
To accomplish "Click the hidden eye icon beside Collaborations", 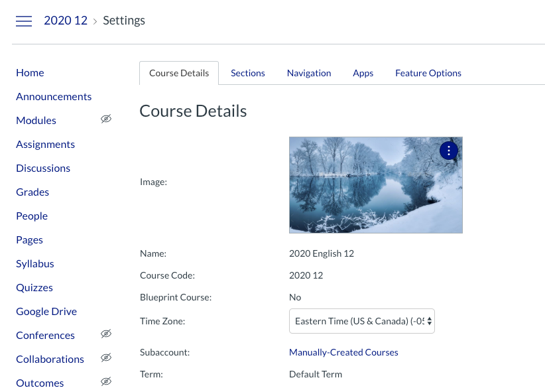I will (106, 358).
